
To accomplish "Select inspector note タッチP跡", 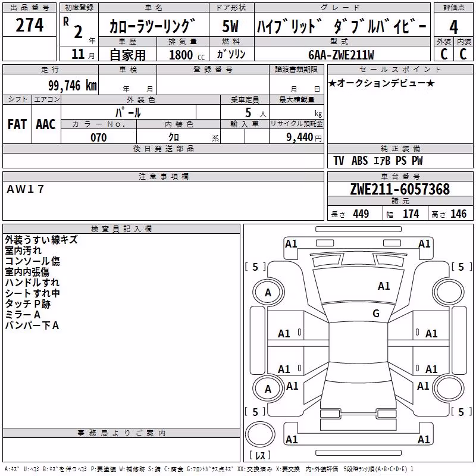I will (27, 304).
